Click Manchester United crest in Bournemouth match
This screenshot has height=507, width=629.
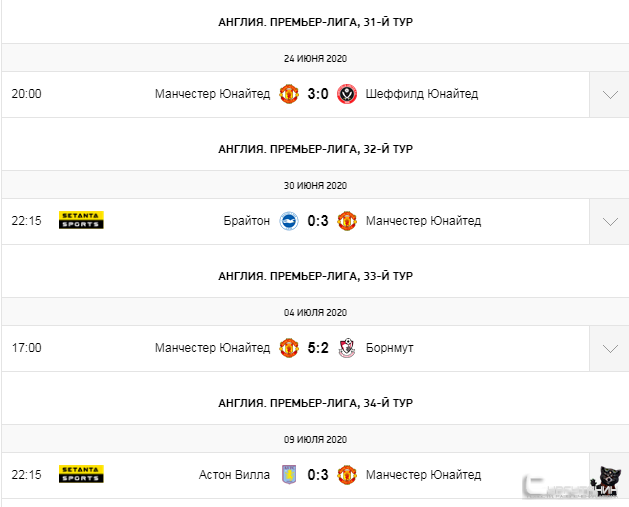click(289, 348)
